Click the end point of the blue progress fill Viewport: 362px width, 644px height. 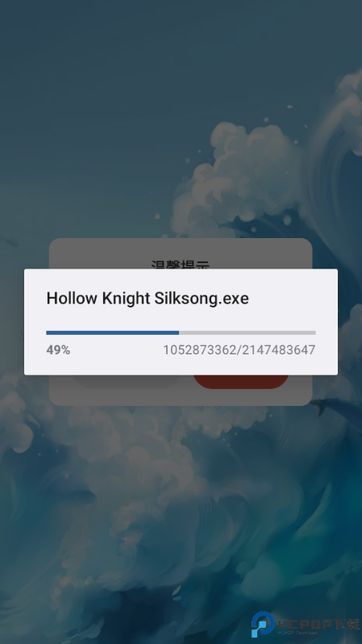click(179, 332)
